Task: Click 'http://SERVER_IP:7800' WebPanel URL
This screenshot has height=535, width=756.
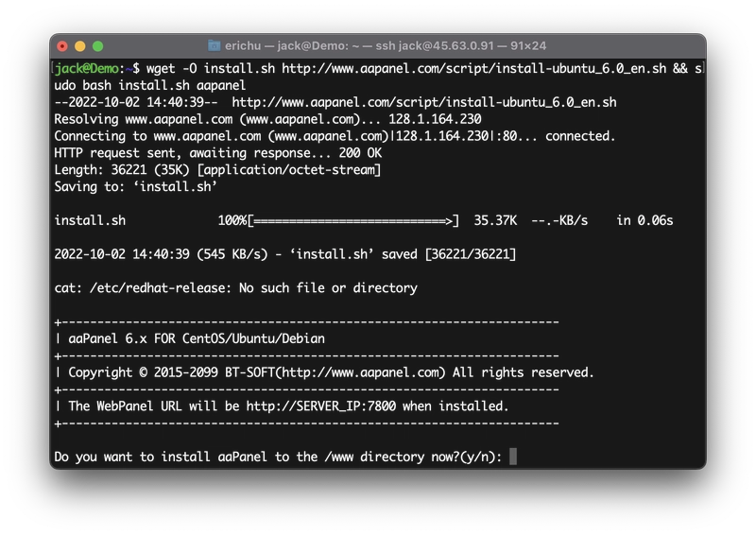Action: (321, 406)
